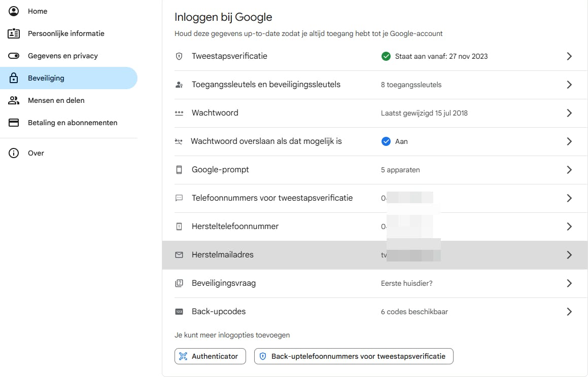Select the Toegangssleutels passkey icon
The width and height of the screenshot is (588, 377).
pos(179,85)
